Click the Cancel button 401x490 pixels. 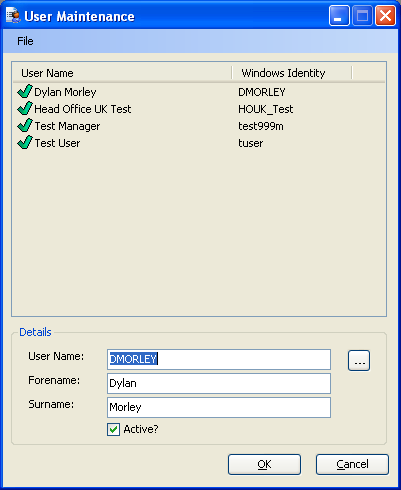352,464
